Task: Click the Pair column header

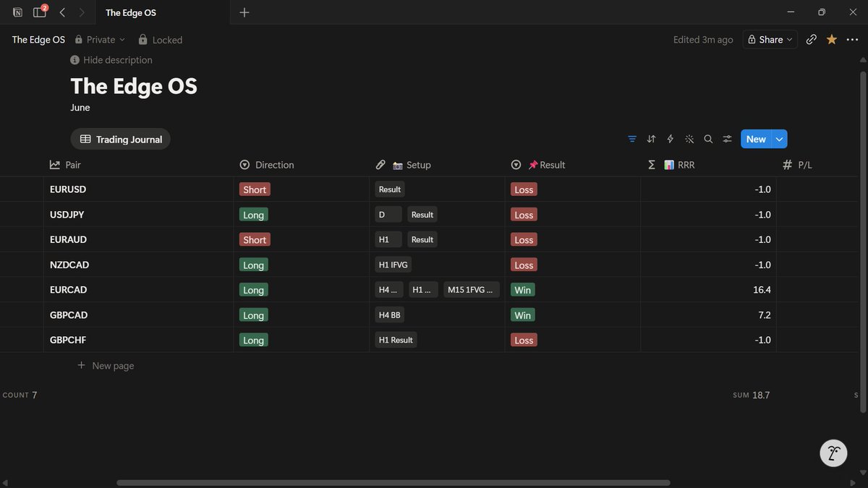Action: (138, 165)
